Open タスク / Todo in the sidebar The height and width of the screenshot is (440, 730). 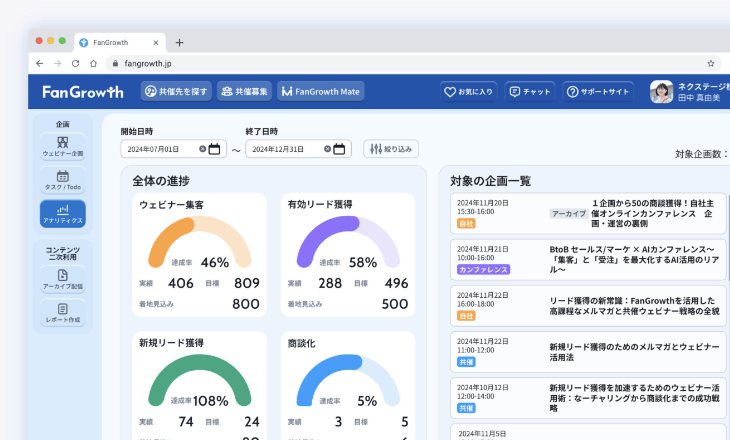(63, 180)
